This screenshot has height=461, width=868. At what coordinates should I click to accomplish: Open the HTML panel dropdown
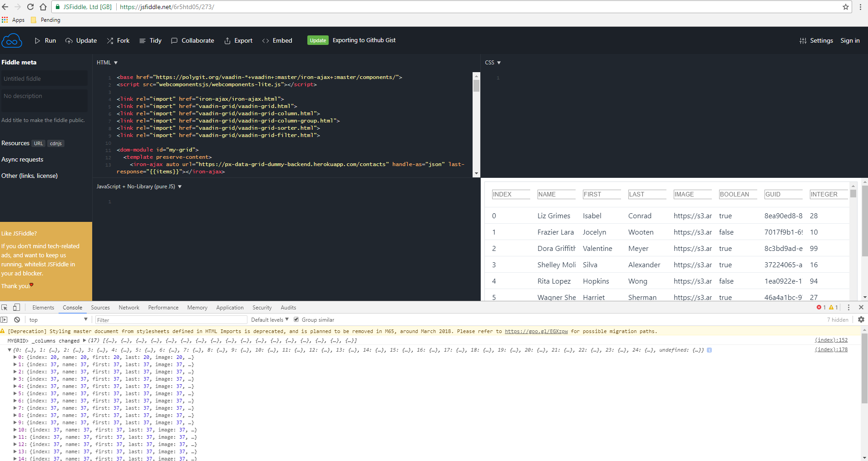click(107, 63)
